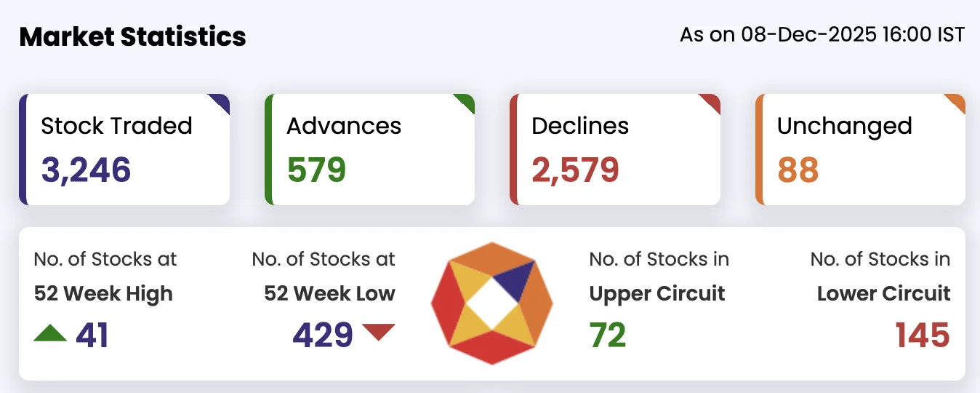Click the orange corner marker on Unchanged card
The width and height of the screenshot is (980, 393).
click(957, 103)
